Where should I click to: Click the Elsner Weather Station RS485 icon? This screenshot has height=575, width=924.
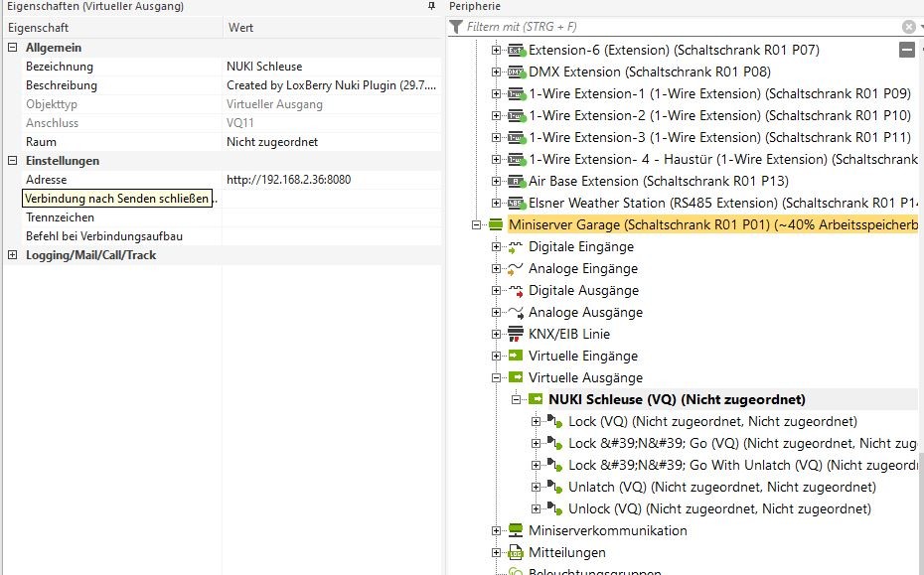(x=517, y=203)
